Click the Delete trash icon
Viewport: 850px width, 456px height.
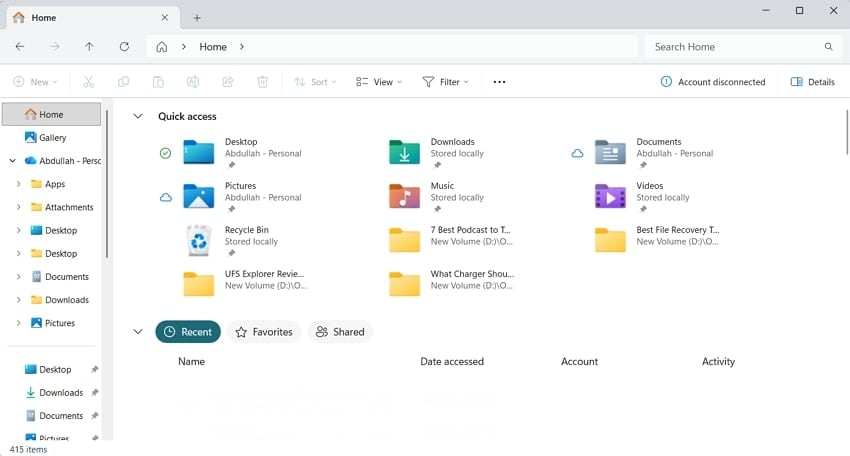262,82
